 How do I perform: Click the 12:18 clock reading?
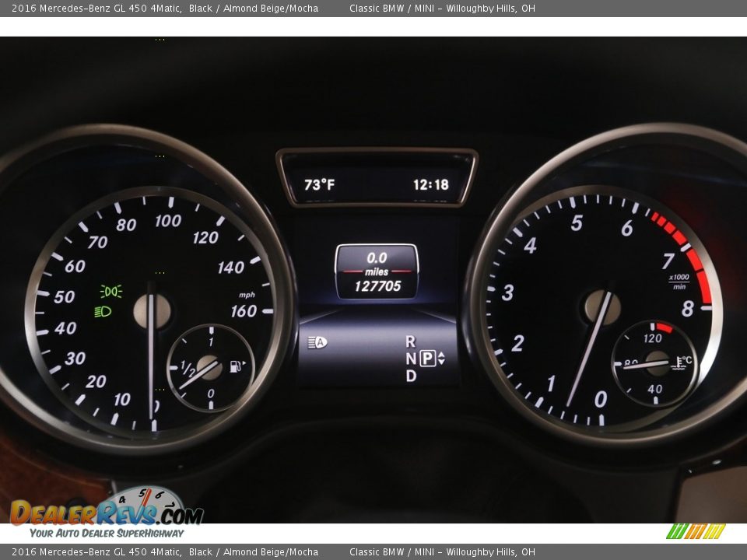click(x=430, y=185)
